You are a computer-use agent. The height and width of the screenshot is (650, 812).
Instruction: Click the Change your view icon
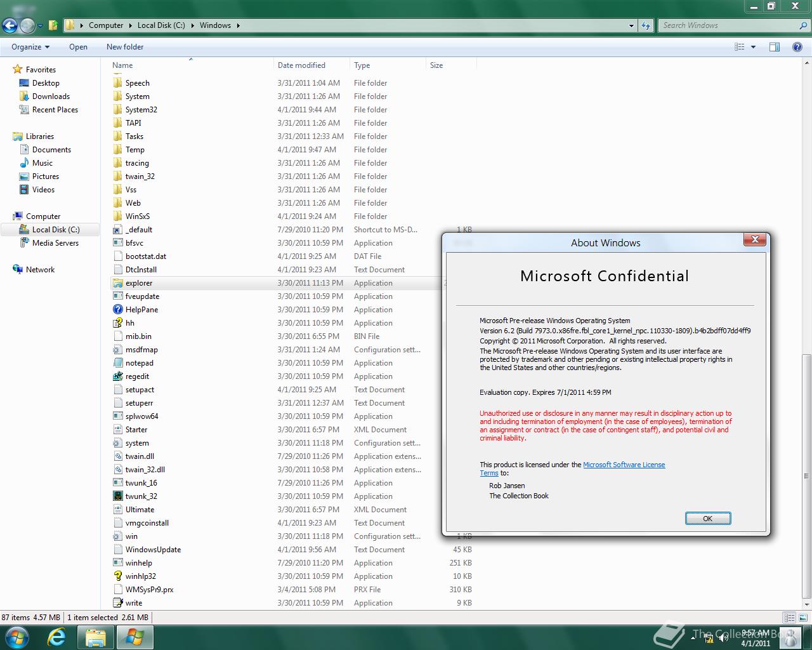(x=739, y=47)
